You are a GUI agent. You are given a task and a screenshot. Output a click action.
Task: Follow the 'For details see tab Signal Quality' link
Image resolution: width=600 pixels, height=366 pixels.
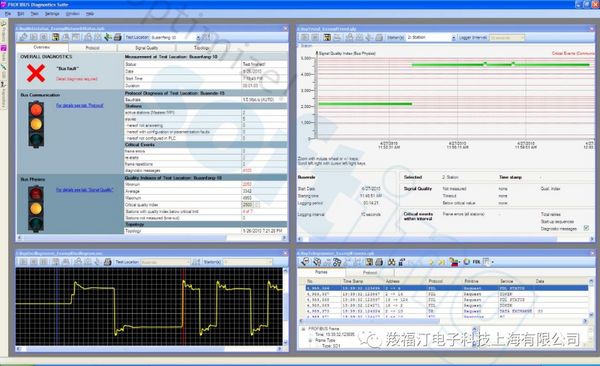(x=85, y=190)
